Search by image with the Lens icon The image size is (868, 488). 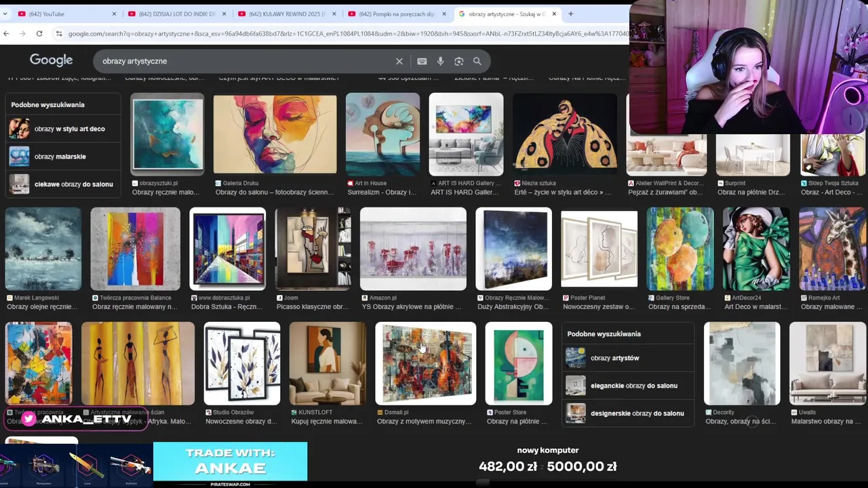(459, 61)
